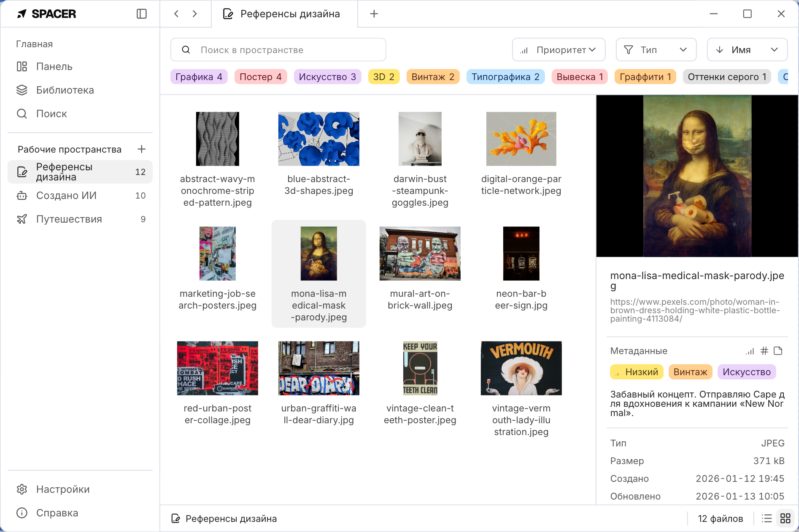Click the Панель dashboard icon
The height and width of the screenshot is (532, 799).
22,66
